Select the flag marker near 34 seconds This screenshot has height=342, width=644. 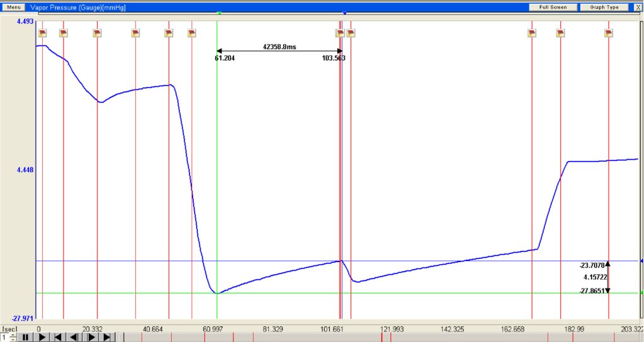[135, 33]
